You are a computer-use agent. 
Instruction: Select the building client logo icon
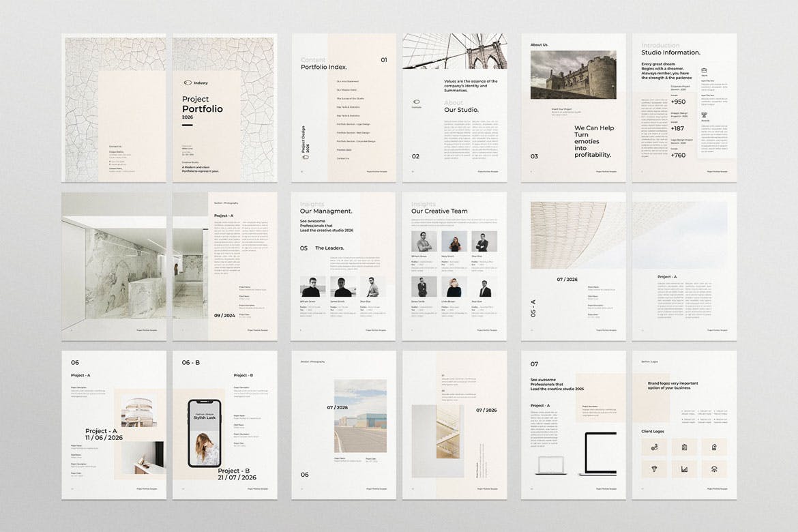[684, 447]
